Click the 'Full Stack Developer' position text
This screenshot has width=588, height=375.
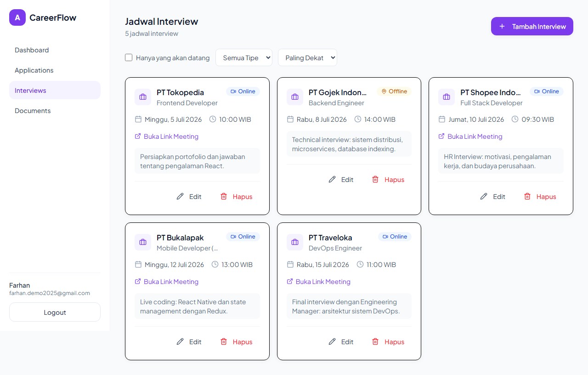point(492,103)
